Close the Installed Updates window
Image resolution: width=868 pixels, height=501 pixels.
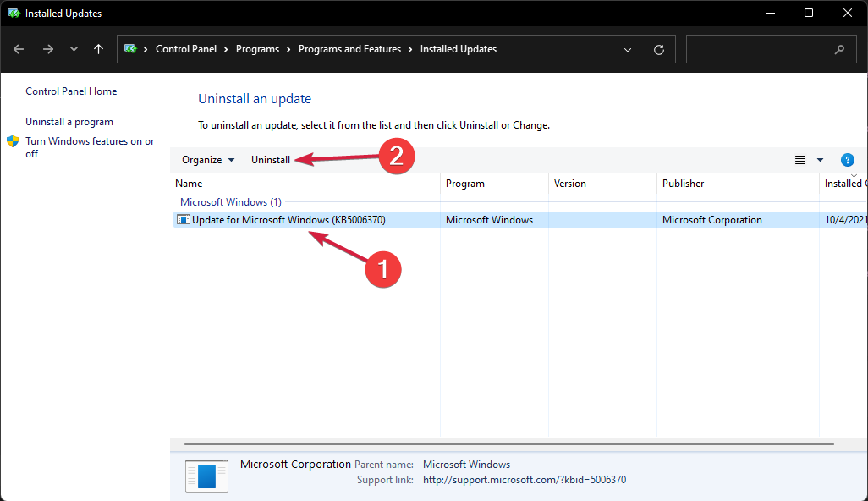coord(848,13)
